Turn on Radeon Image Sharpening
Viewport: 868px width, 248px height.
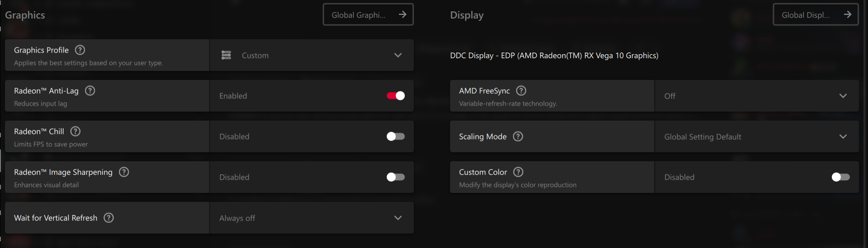point(396,177)
